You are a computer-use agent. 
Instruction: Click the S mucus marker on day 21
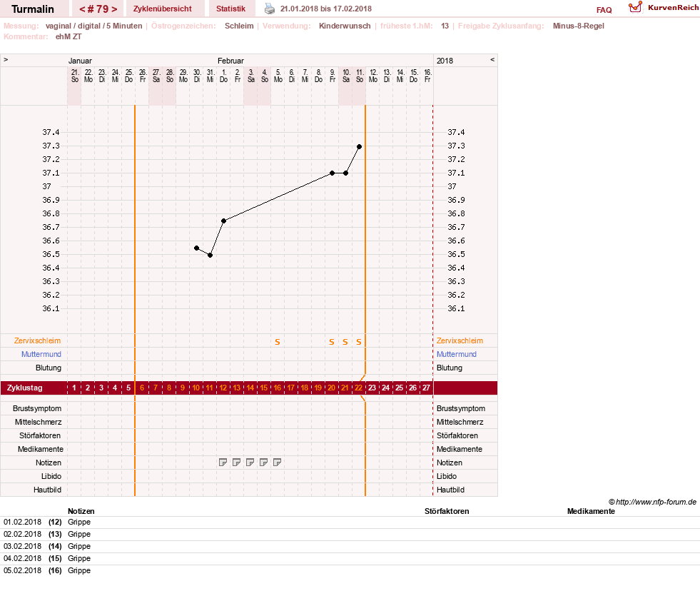coord(345,342)
